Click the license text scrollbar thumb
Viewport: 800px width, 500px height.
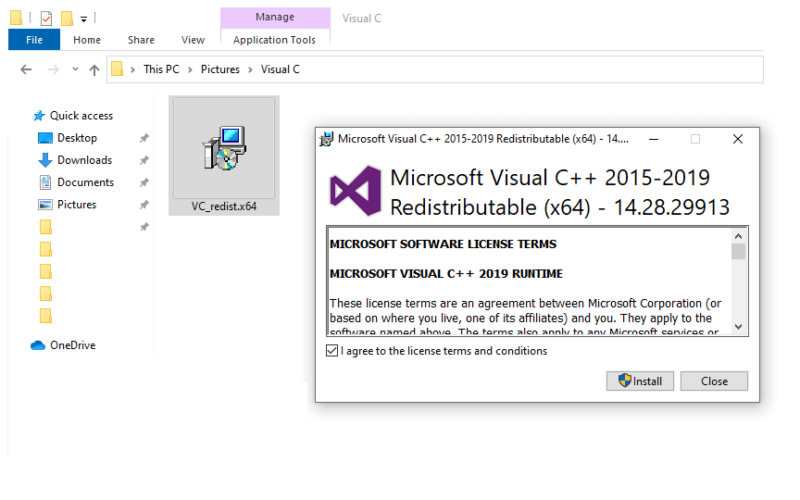(x=738, y=252)
